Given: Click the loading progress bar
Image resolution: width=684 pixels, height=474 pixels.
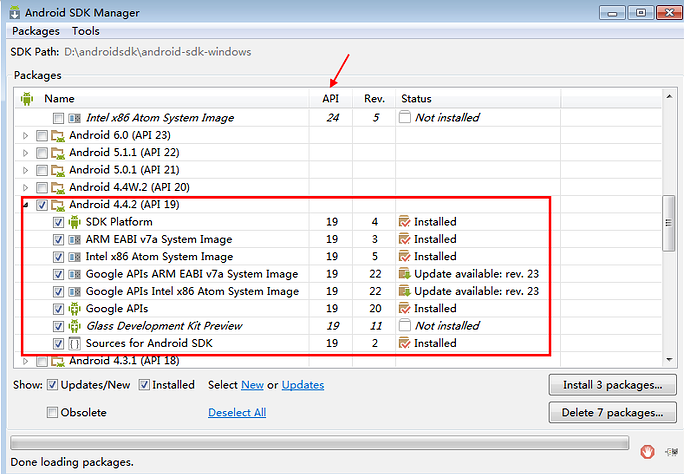Looking at the screenshot, I should click(319, 443).
